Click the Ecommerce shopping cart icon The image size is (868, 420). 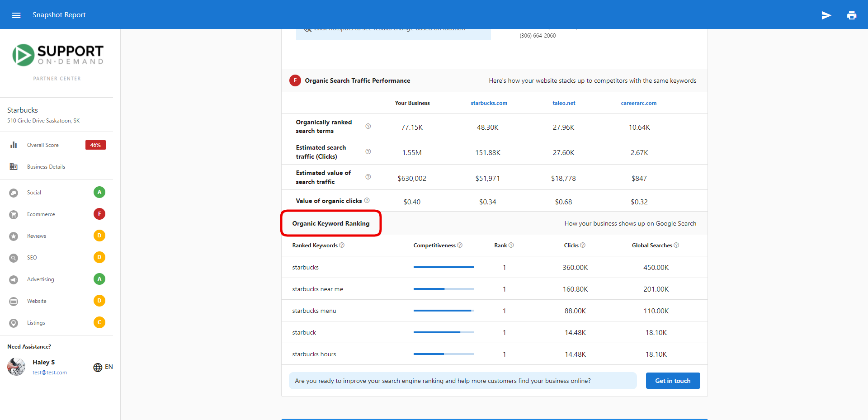point(14,215)
